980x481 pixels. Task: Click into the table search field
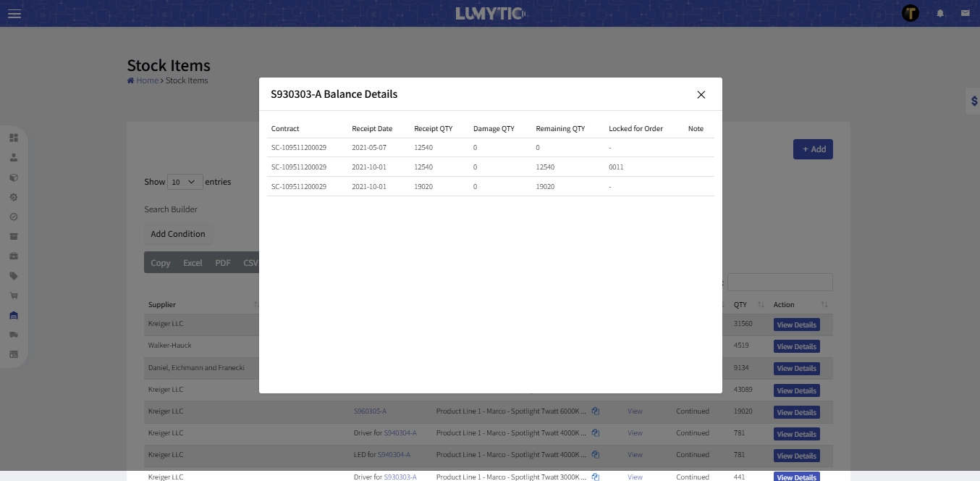click(780, 283)
